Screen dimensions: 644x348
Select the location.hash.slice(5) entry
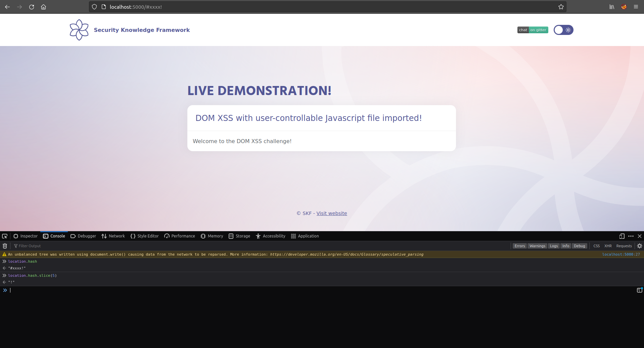[x=32, y=275]
